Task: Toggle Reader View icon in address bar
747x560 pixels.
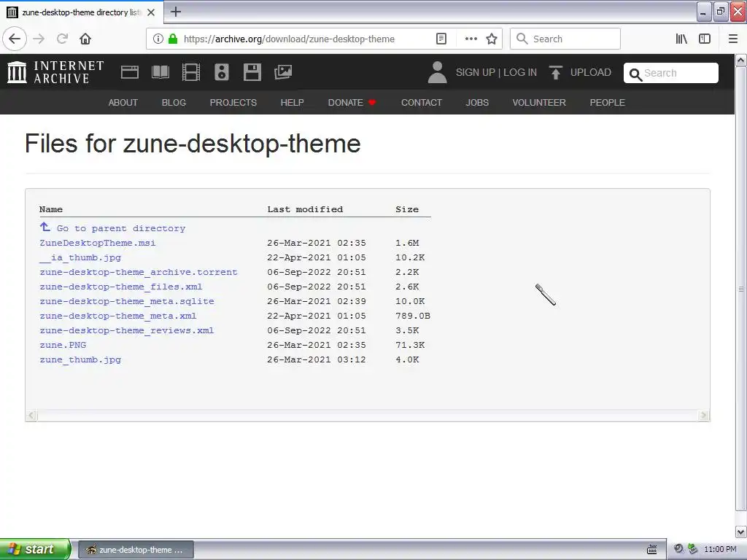Action: [441, 39]
